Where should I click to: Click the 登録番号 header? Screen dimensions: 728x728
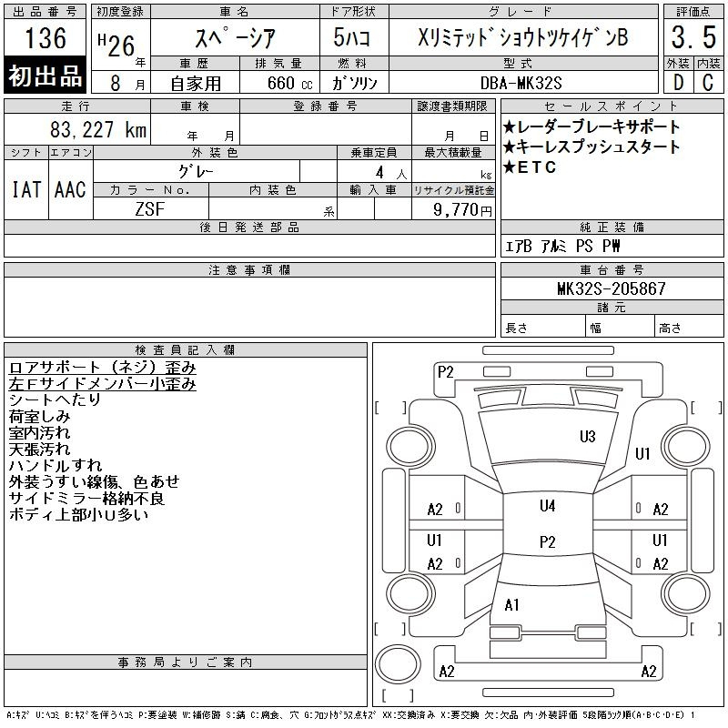(326, 106)
